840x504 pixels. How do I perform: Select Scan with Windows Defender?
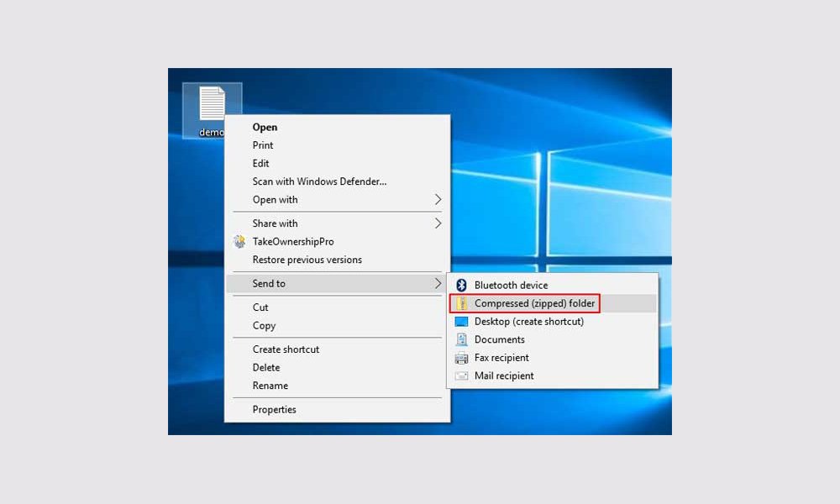click(337, 181)
